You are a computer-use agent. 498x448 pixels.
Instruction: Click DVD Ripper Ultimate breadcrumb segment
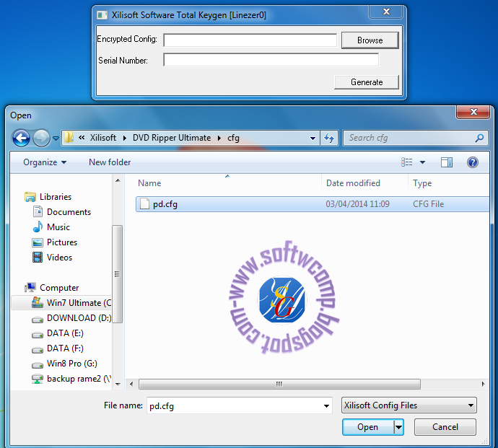tap(172, 138)
